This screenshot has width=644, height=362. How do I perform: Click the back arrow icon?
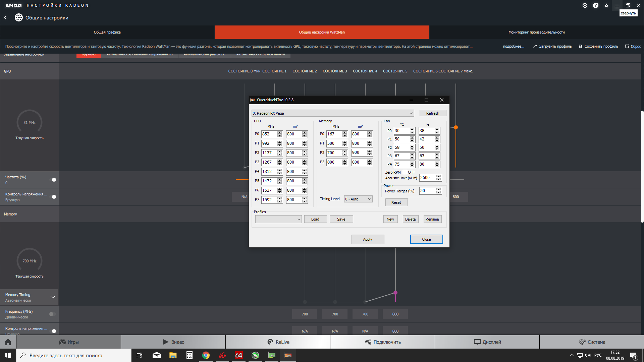[x=5, y=17]
